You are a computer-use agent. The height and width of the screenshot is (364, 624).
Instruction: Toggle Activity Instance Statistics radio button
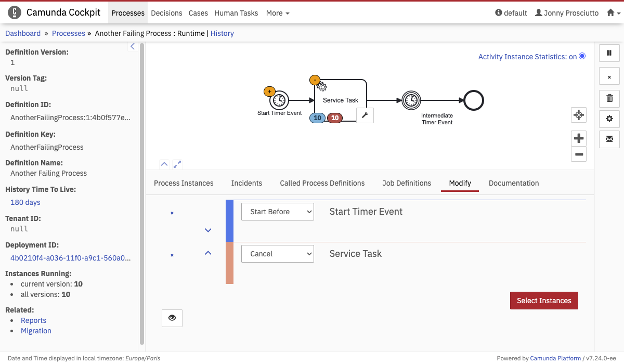click(582, 56)
